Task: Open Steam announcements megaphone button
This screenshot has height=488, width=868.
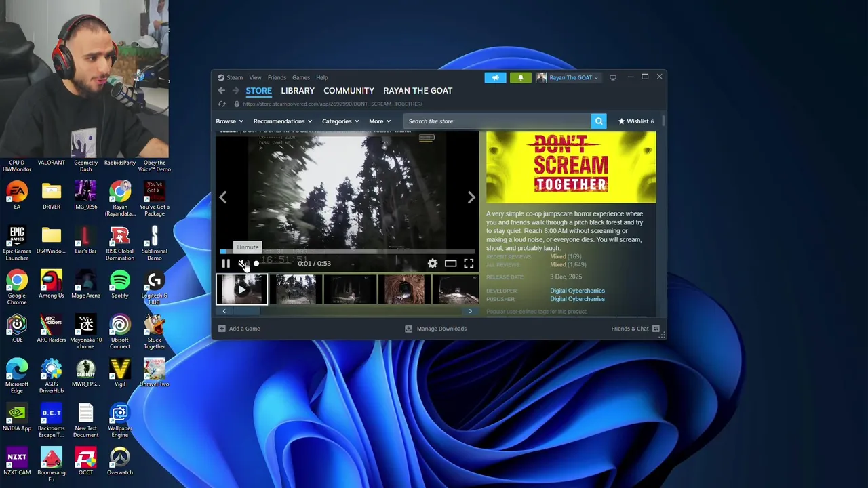Action: pos(495,77)
